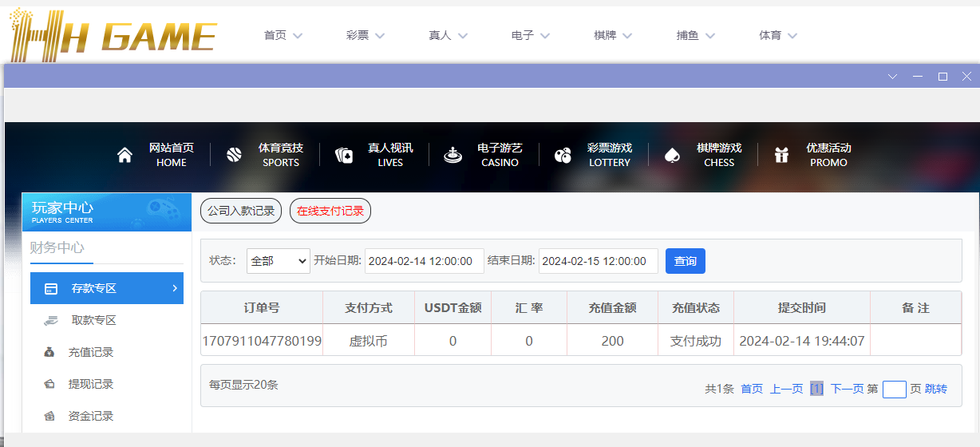The height and width of the screenshot is (447, 980).
Task: Click the 虚拟币 payment method cell
Action: coord(369,341)
